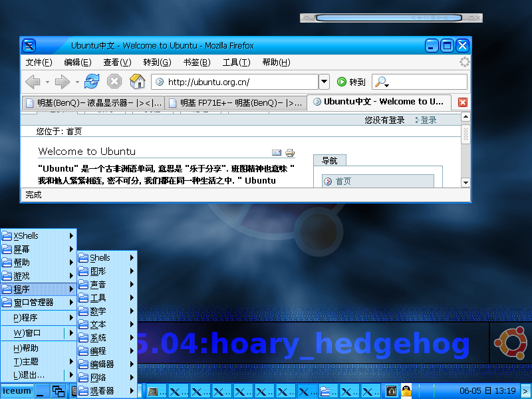The image size is (532, 399).
Task: Select 系统 in the programs submenu
Action: click(x=107, y=338)
